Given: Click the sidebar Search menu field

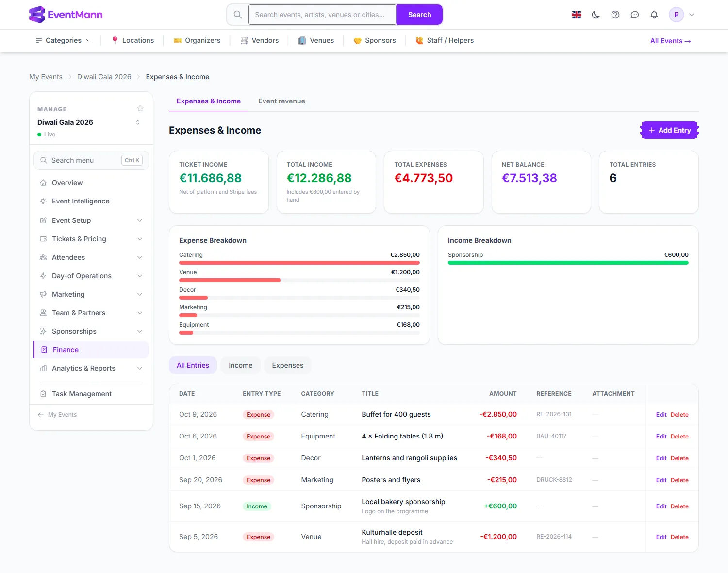Looking at the screenshot, I should click(91, 160).
